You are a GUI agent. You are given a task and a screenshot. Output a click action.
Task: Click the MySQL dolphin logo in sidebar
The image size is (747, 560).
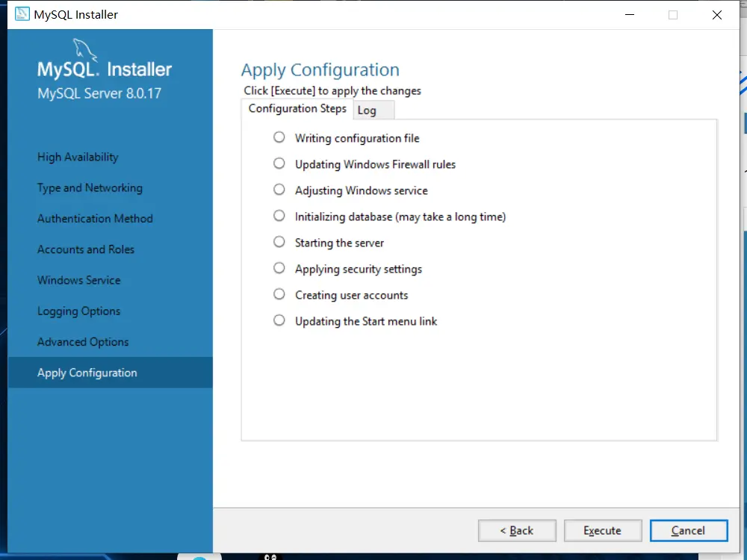pyautogui.click(x=85, y=49)
